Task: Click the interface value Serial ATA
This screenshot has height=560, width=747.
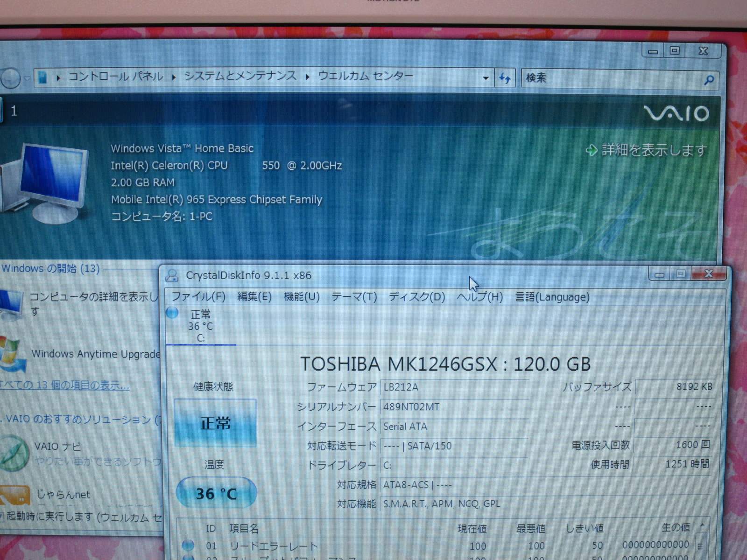Action: tap(454, 426)
